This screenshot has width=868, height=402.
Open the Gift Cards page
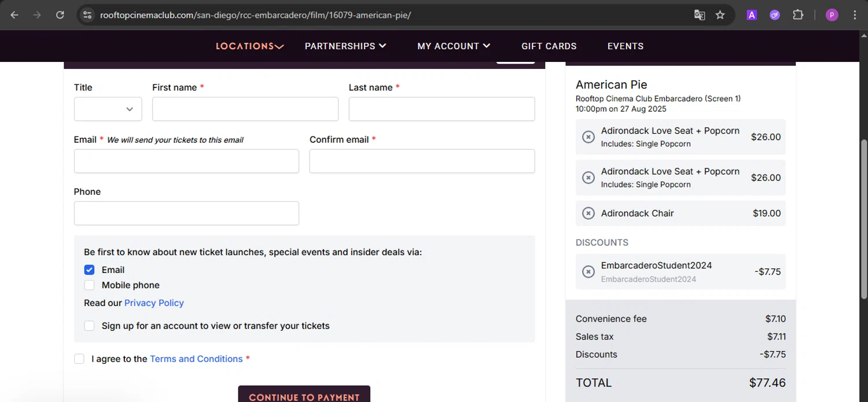549,46
